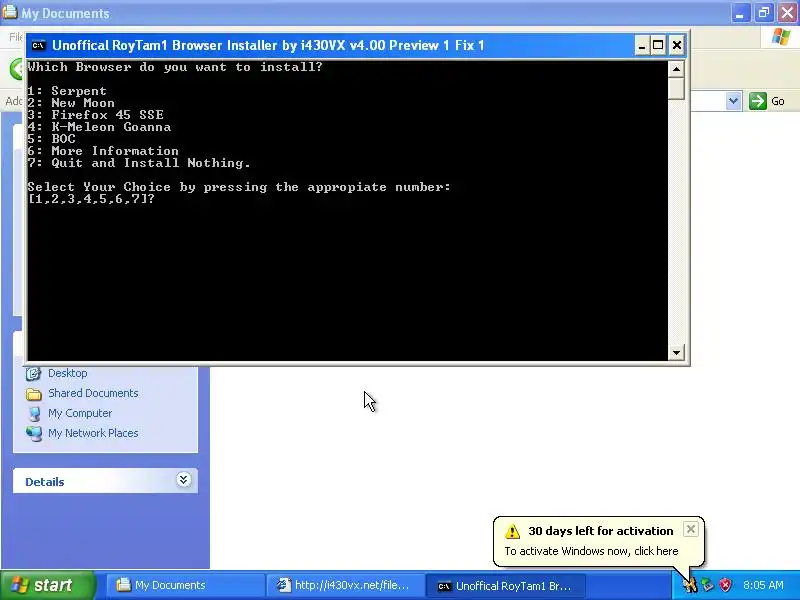Click the console scrollbar thumb
Image resolution: width=800 pixels, height=600 pixels.
[676, 88]
